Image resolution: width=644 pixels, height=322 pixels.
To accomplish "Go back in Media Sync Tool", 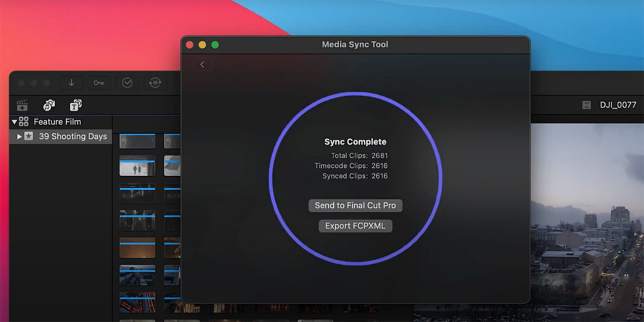I will coord(202,65).
